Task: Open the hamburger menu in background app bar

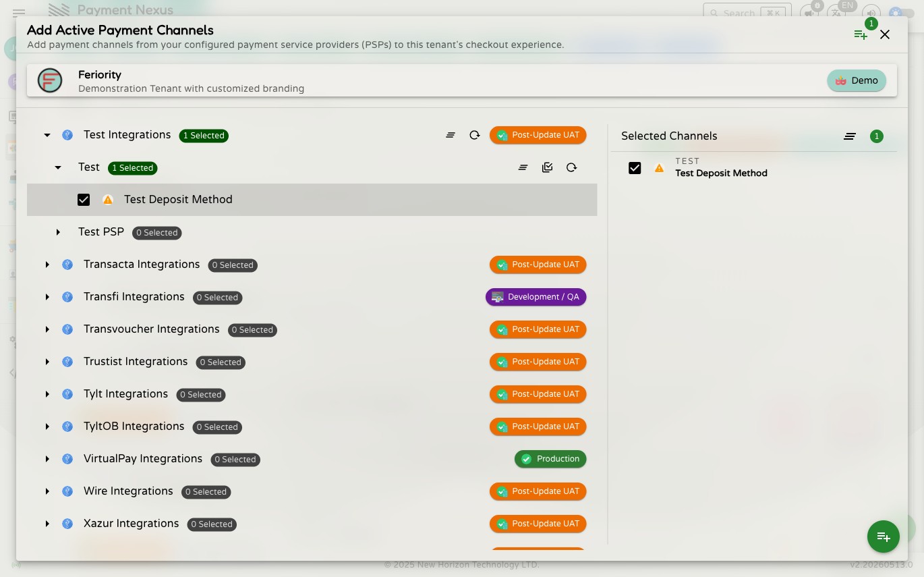Action: click(x=19, y=12)
